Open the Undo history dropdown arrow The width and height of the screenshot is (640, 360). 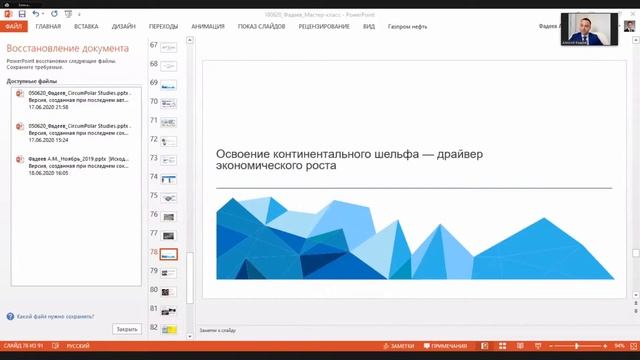point(43,14)
